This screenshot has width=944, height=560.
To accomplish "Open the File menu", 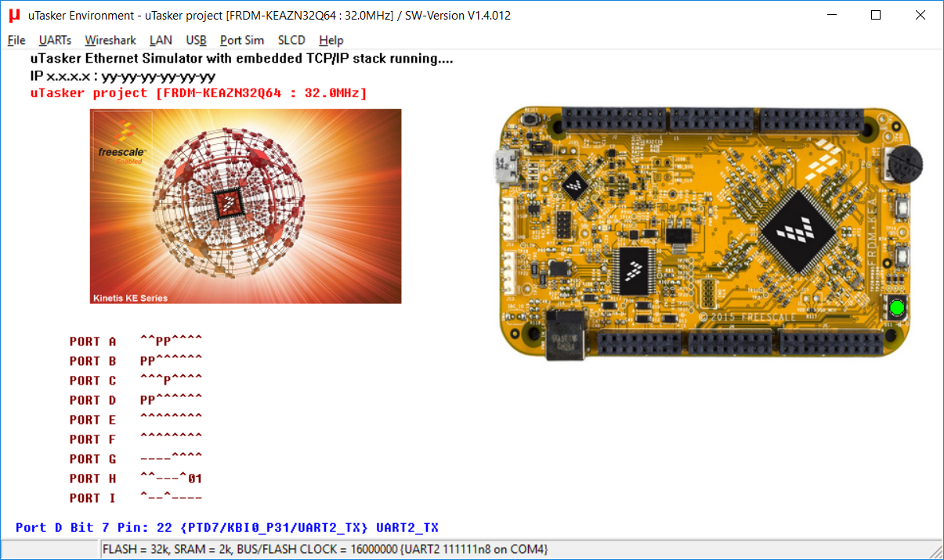I will tap(16, 40).
